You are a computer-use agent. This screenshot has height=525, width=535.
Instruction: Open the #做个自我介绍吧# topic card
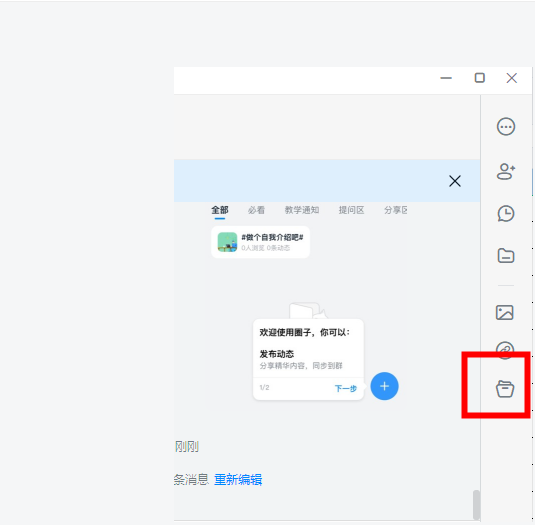coord(261,242)
